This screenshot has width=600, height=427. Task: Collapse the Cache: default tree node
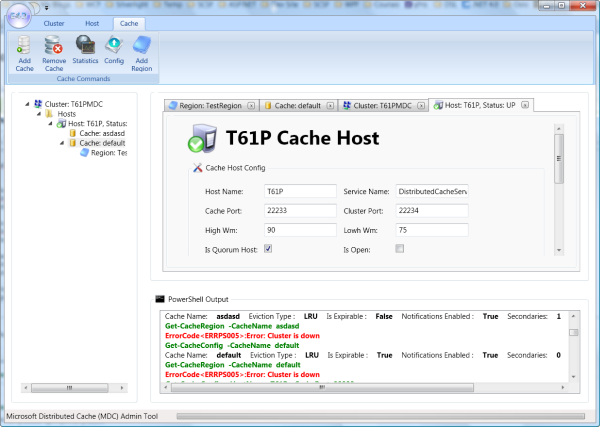click(x=62, y=143)
